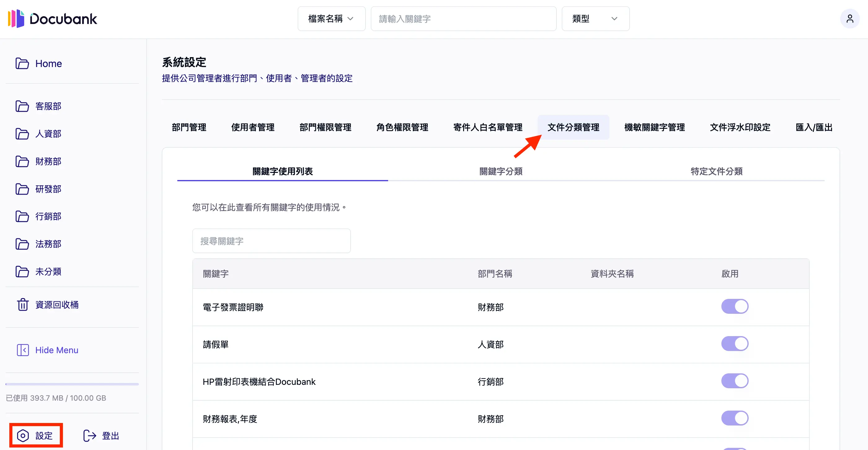This screenshot has width=868, height=450.
Task: Toggle off HP雷射印表機結合Docubank keyword
Action: pos(735,381)
